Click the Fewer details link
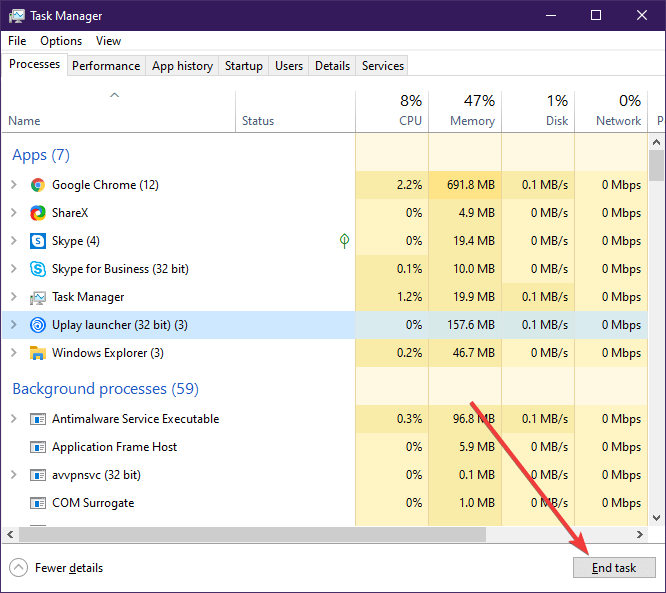Screen dimensions: 666x593 (69, 568)
